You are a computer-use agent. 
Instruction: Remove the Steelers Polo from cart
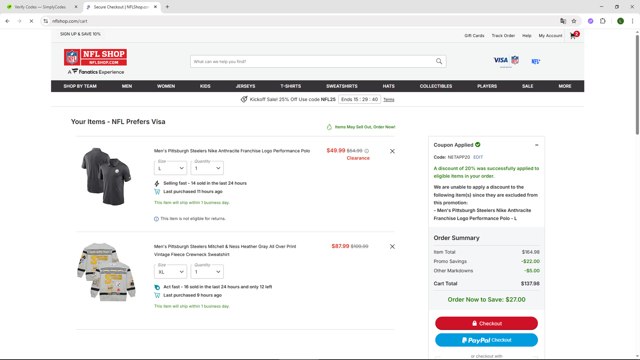point(392,151)
